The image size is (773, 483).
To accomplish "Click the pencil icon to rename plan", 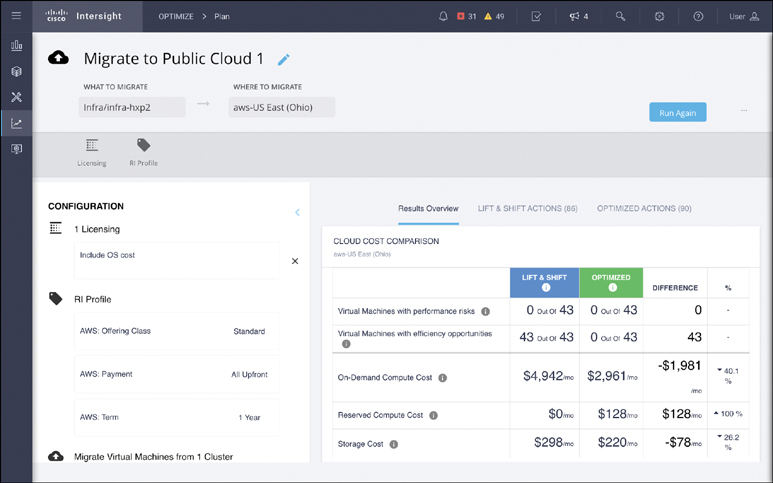I will point(283,60).
